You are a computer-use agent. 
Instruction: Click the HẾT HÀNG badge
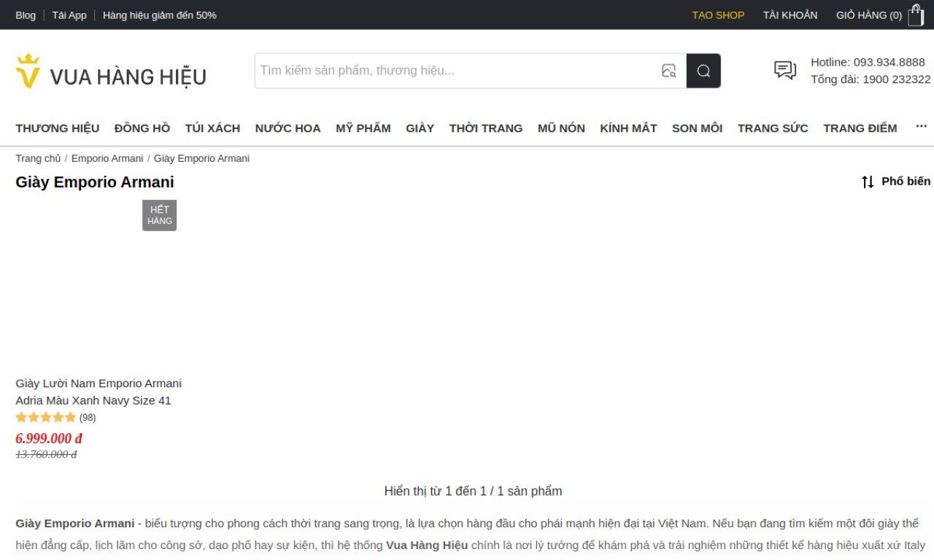click(159, 215)
